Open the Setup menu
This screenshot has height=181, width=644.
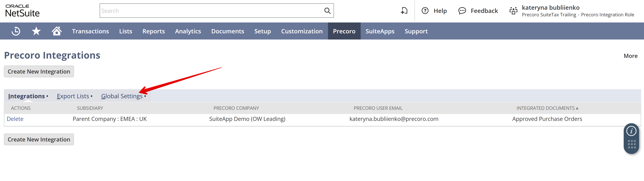pyautogui.click(x=263, y=31)
